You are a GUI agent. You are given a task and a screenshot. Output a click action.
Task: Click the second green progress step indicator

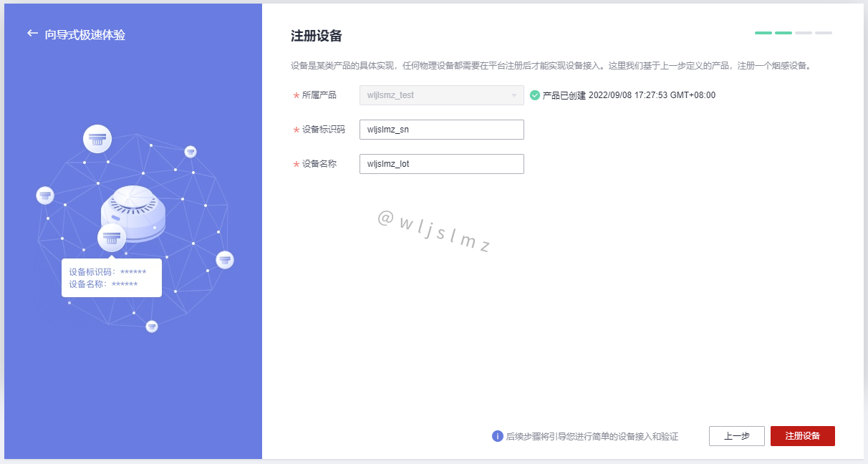783,33
